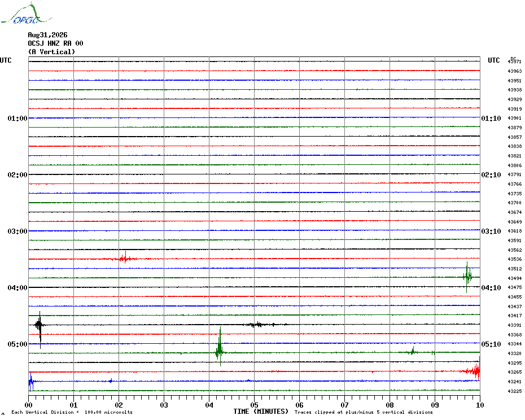Click the DC offset value 43735
525x420 pixels.
[x=515, y=194]
